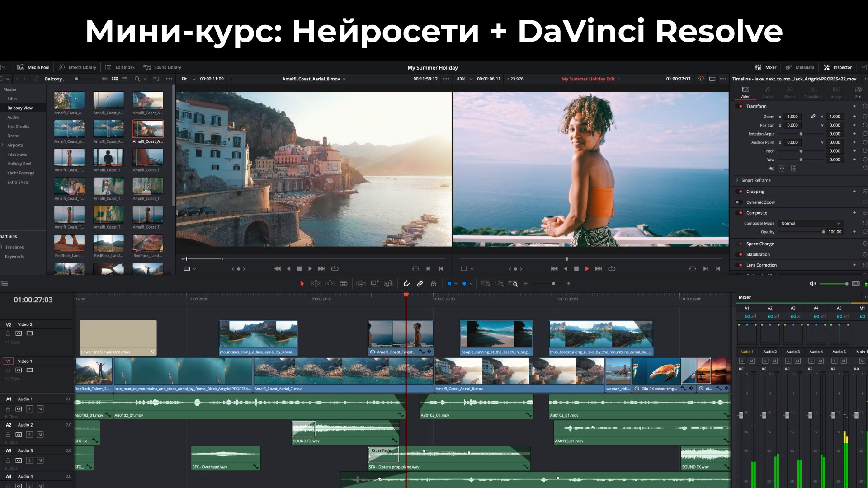Viewport: 868px width, 488px height.
Task: Switch media pool to list view
Action: point(125,79)
